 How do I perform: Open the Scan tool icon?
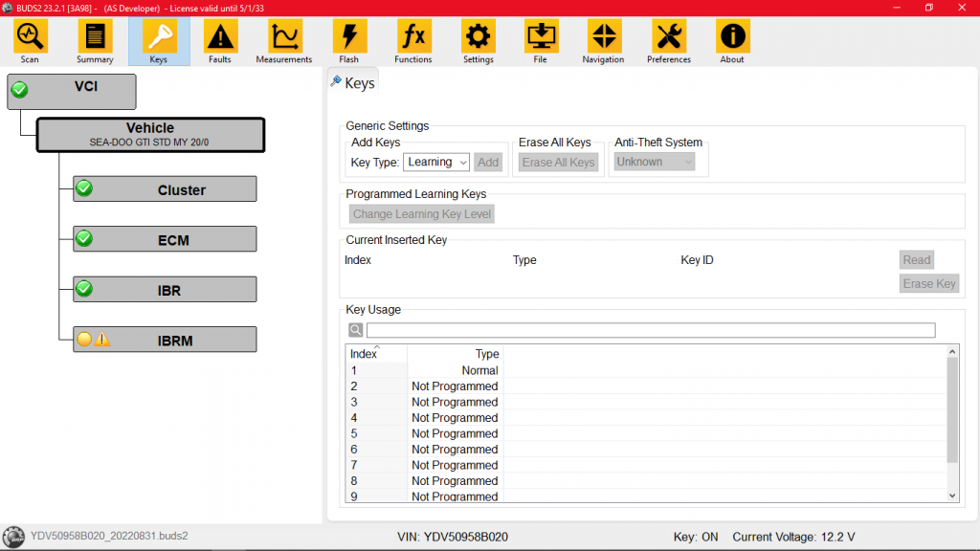[30, 37]
